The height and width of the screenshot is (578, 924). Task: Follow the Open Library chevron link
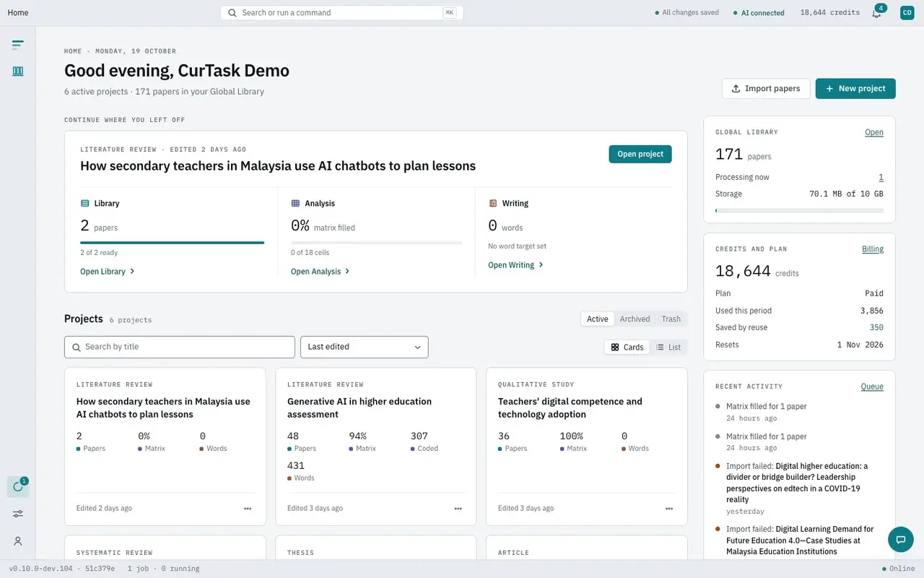coord(108,272)
